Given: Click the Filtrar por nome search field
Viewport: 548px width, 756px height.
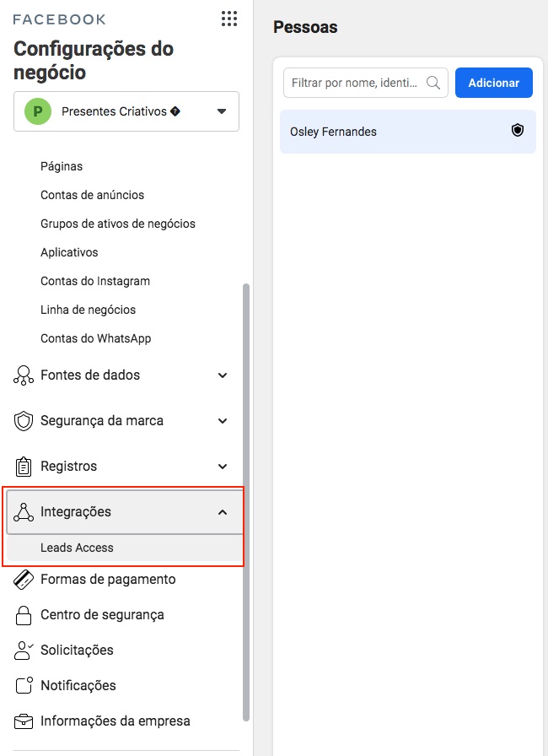Looking at the screenshot, I should click(366, 83).
